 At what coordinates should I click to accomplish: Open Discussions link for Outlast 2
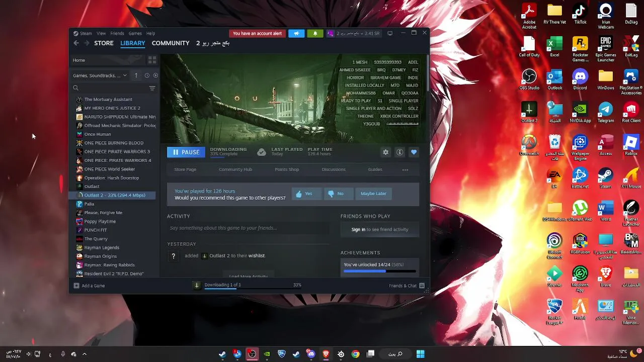point(334,169)
